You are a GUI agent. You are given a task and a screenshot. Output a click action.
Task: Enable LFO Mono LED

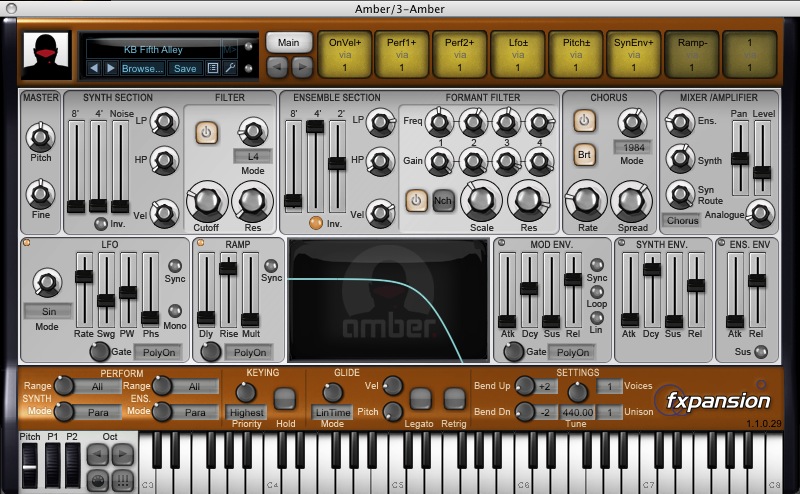point(175,311)
